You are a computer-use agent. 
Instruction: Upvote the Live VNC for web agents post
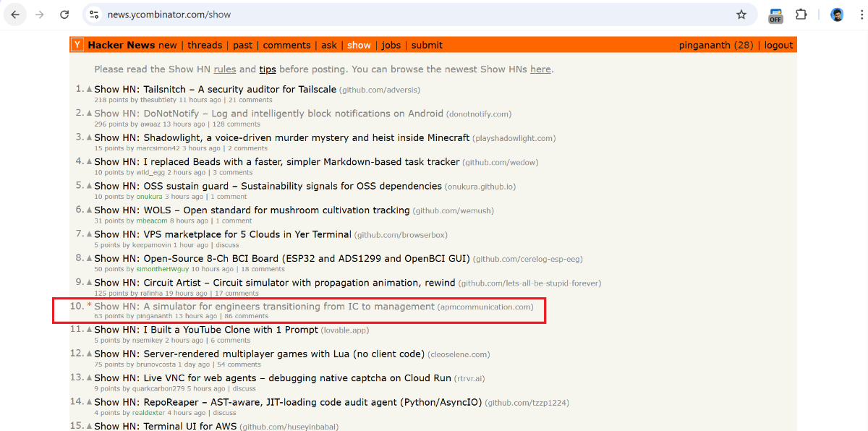coord(90,378)
